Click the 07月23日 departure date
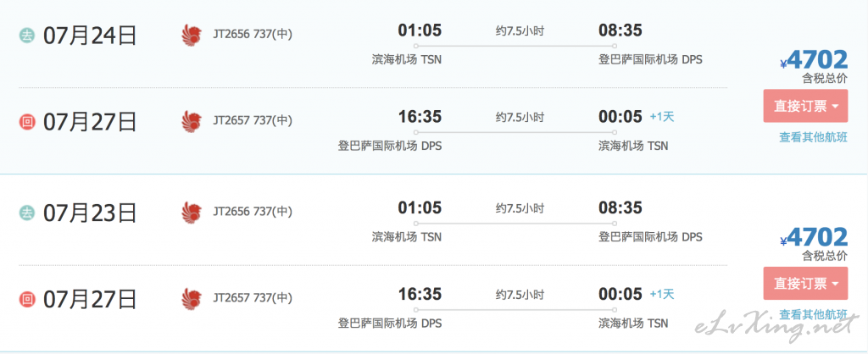The image size is (868, 354). point(90,213)
